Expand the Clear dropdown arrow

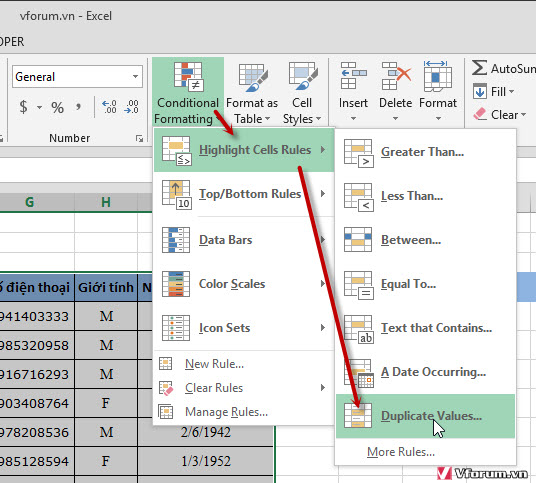pos(523,115)
